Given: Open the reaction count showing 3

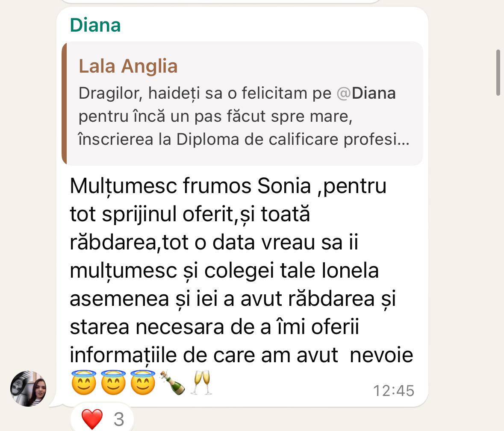Looking at the screenshot, I should click(x=119, y=419).
